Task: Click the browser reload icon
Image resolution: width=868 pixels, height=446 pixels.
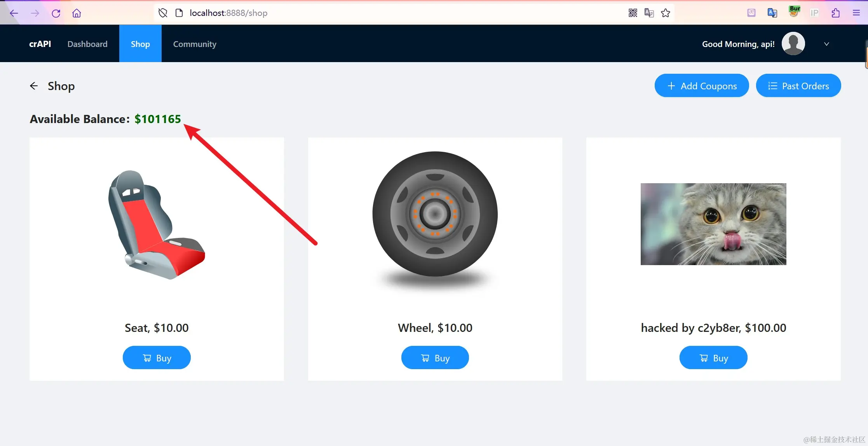Action: (56, 13)
